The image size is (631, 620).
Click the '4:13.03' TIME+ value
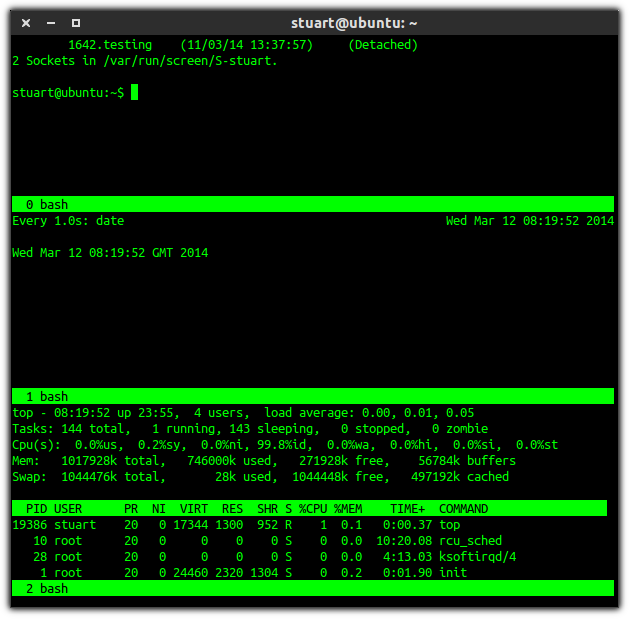tap(407, 556)
